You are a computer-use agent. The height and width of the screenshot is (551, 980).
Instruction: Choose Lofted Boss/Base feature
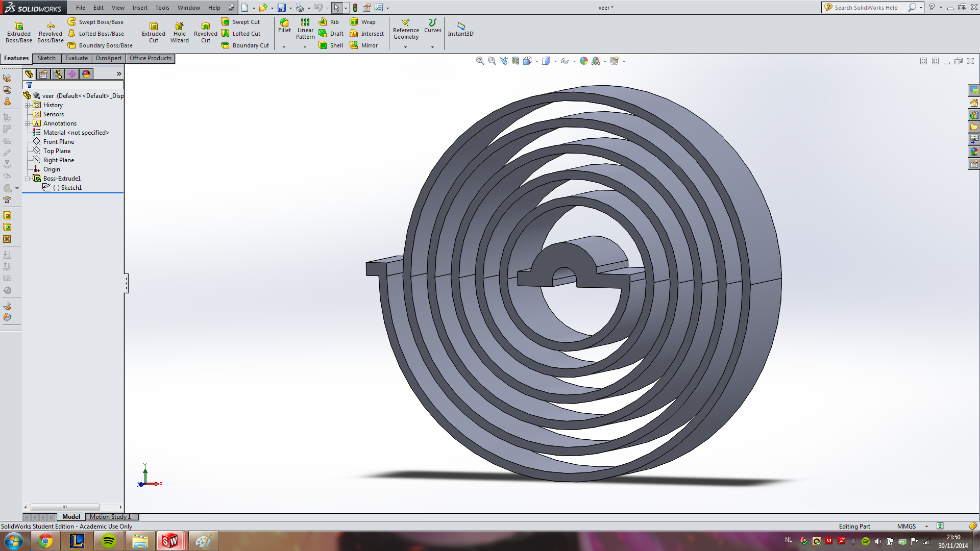point(96,34)
